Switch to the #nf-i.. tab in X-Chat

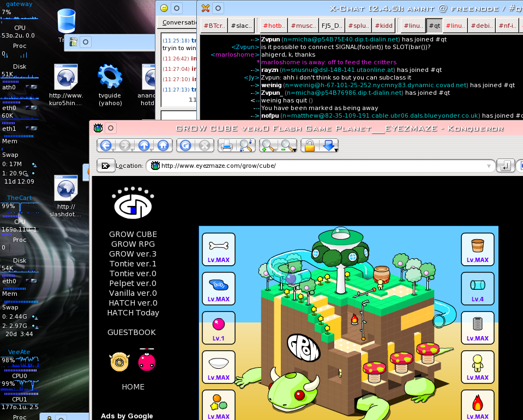(x=507, y=26)
